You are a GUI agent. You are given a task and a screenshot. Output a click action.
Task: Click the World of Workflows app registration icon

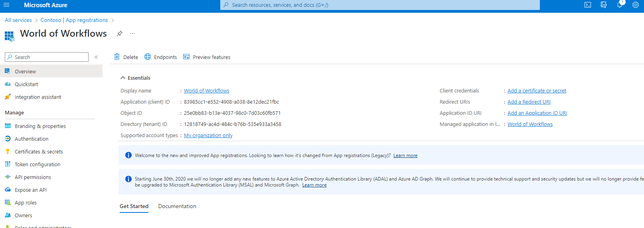tap(10, 36)
